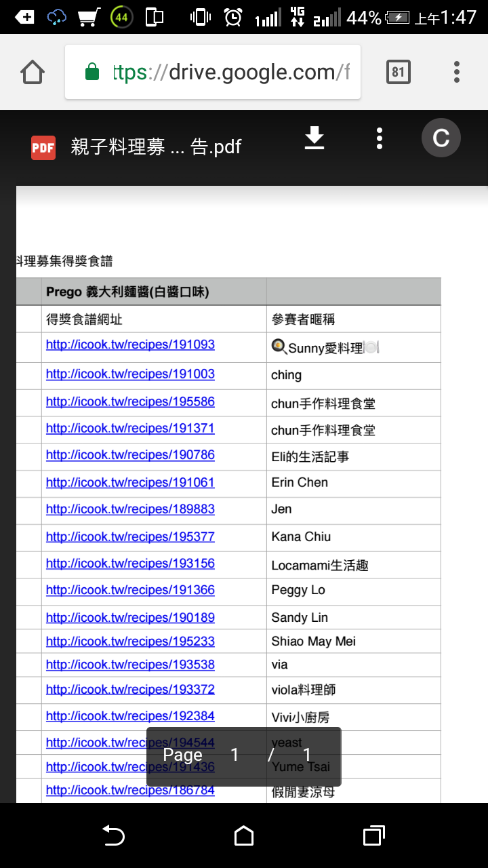Screen dimensions: 488x868
Task: Open Chrome's three-dot overflow menu
Action: (x=457, y=72)
